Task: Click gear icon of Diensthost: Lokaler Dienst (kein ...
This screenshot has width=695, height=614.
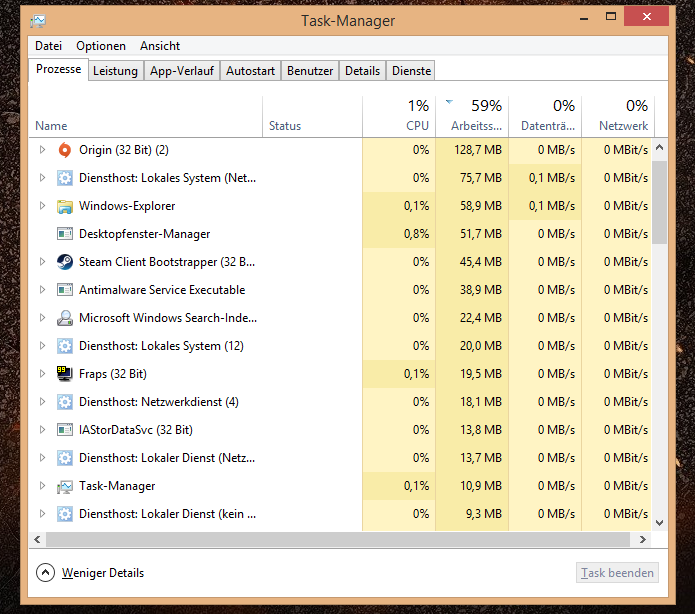Action: click(65, 514)
